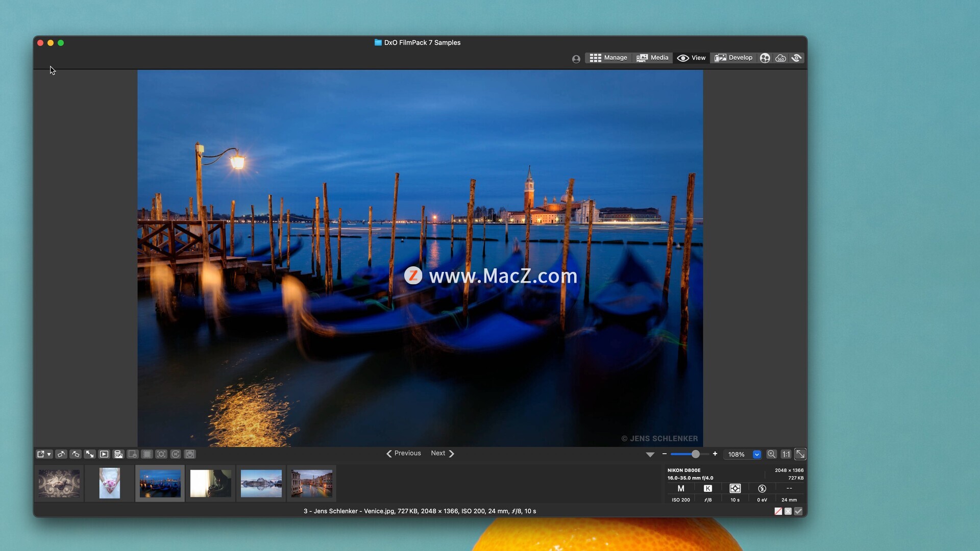Click the 16.0-35.0 mm f/4.0 lens text
This screenshot has width=980, height=551.
pyautogui.click(x=691, y=478)
